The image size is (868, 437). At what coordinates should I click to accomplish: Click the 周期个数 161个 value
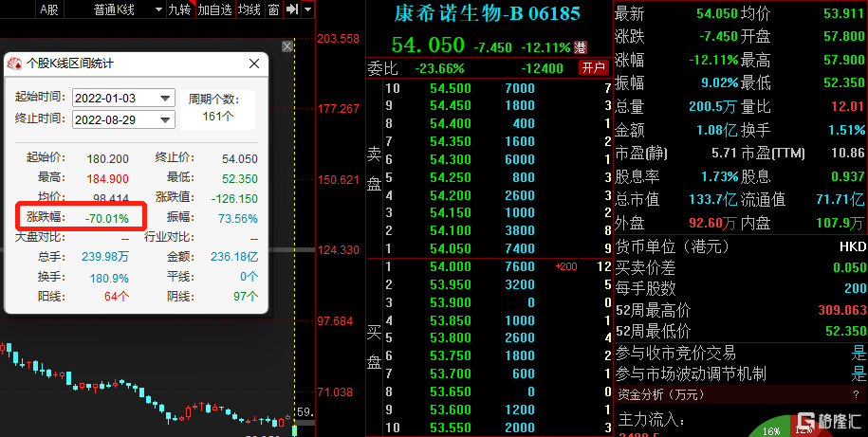click(218, 117)
